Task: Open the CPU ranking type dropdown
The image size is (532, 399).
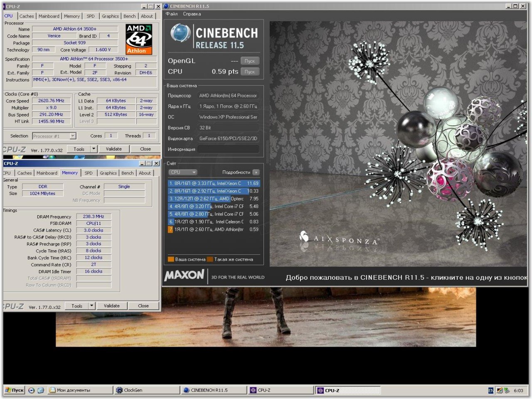Action: point(183,172)
